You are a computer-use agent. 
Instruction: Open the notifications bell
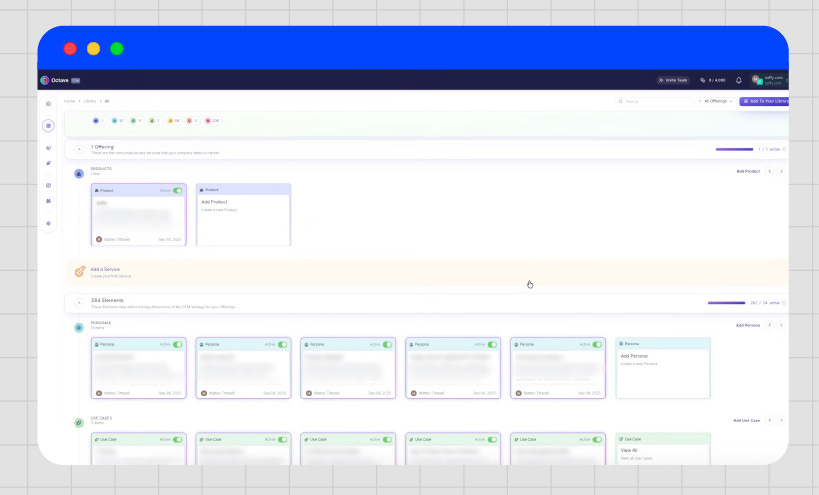point(739,80)
